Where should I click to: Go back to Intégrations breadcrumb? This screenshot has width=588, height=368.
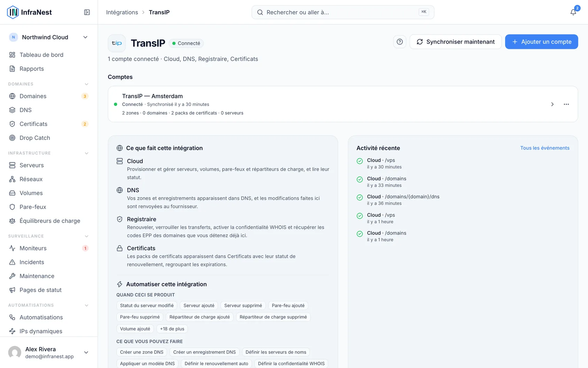click(122, 12)
